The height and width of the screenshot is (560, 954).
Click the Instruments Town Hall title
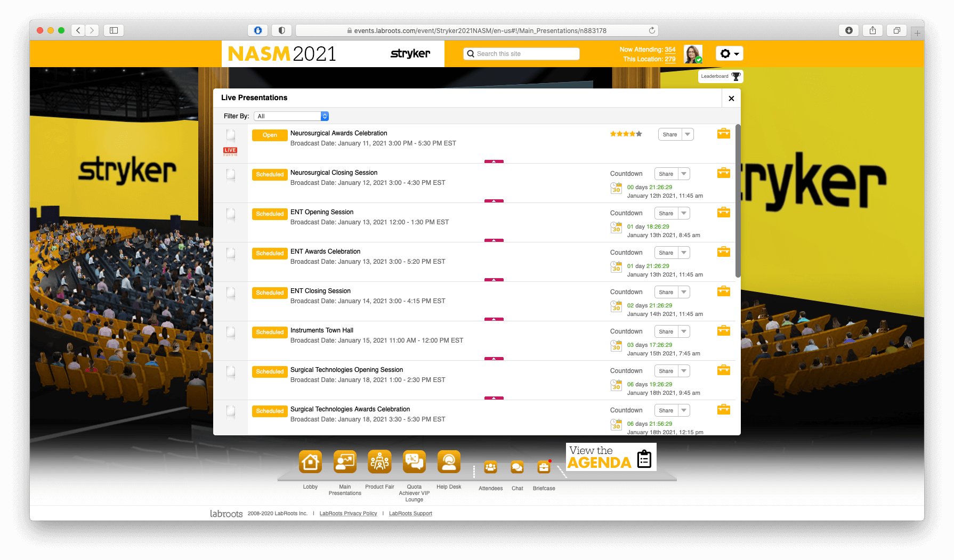(322, 330)
